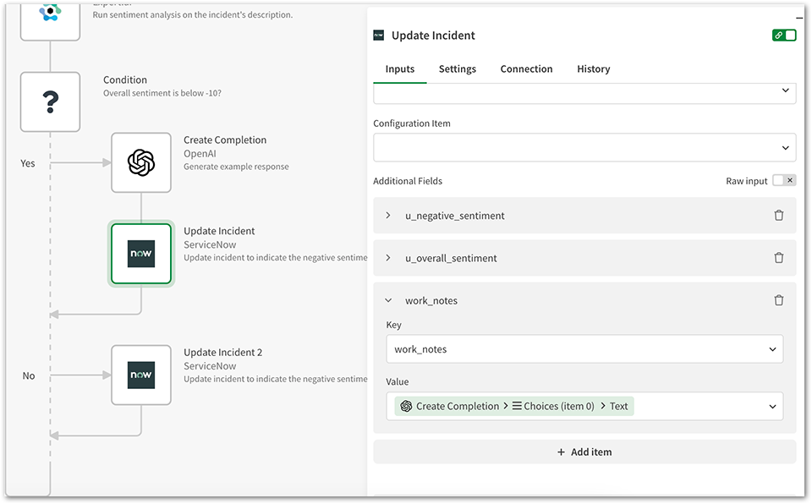Select the Condition question-mark node
This screenshot has height=504, width=812.
point(50,101)
